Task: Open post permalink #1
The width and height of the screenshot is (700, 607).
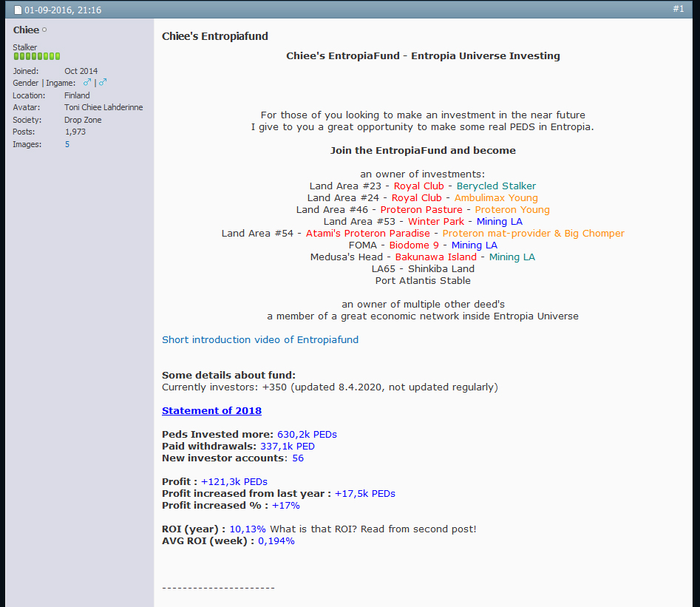Action: (x=678, y=9)
